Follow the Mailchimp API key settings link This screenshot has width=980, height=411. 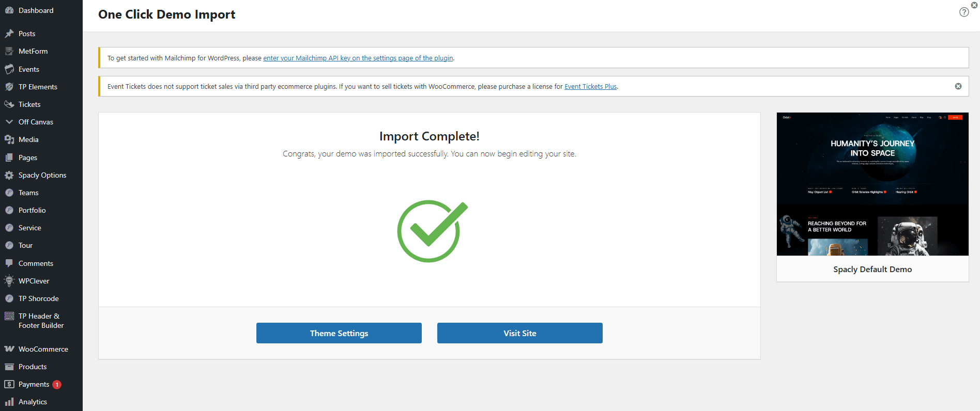pyautogui.click(x=358, y=58)
